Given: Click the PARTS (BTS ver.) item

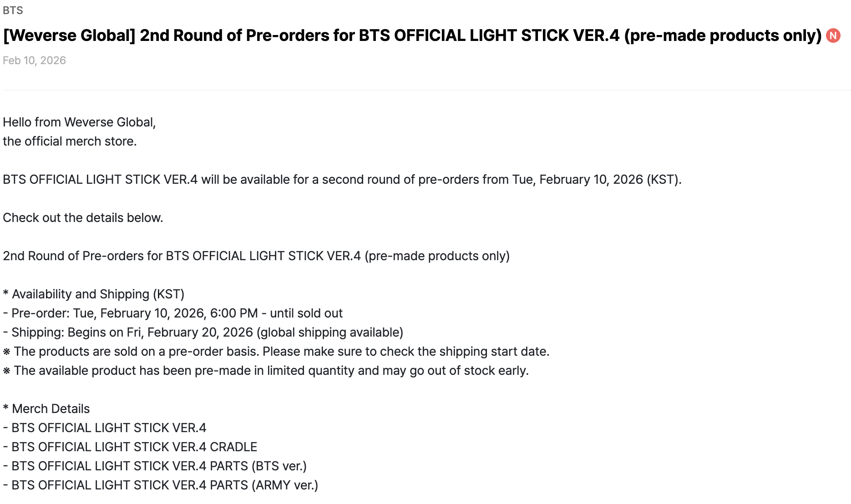Looking at the screenshot, I should [155, 466].
